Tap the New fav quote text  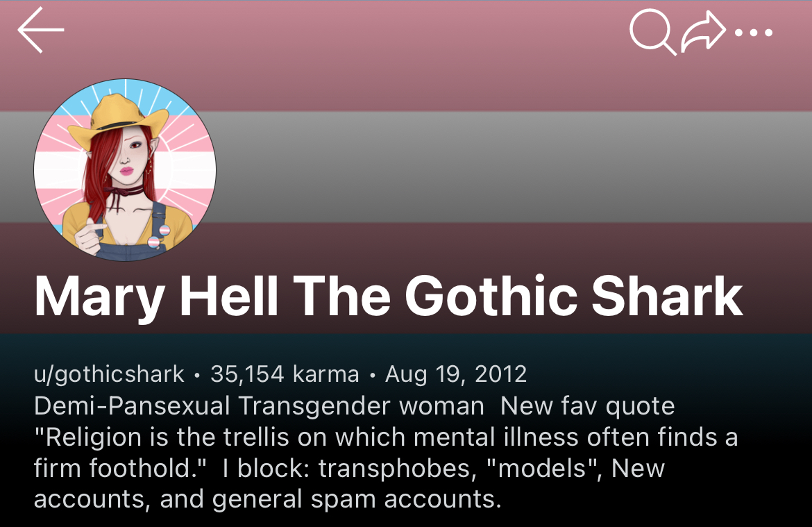(587, 405)
